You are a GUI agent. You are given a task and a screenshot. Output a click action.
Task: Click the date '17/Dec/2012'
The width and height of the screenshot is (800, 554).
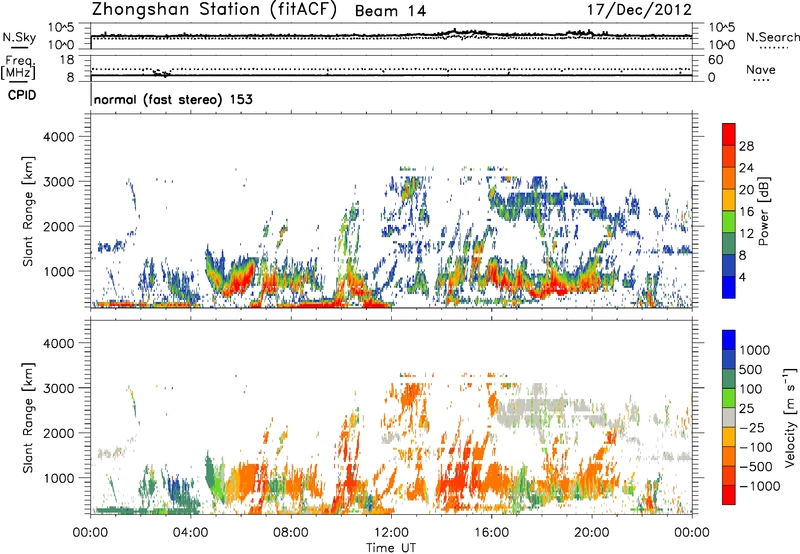coord(639,10)
